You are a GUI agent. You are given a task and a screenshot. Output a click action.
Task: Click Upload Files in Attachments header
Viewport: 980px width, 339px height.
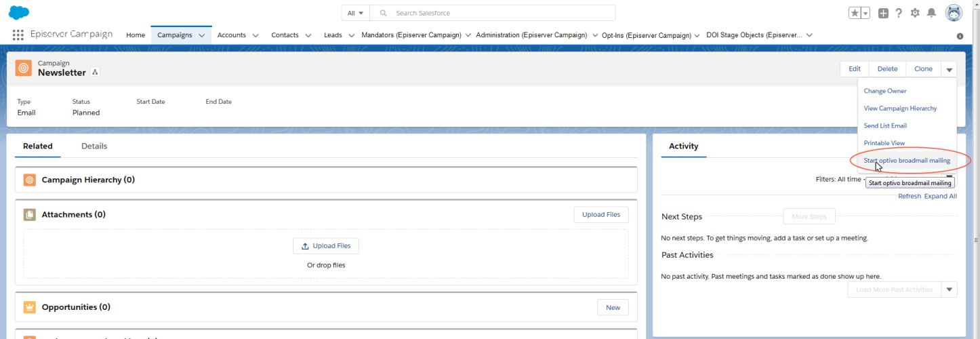pos(601,214)
